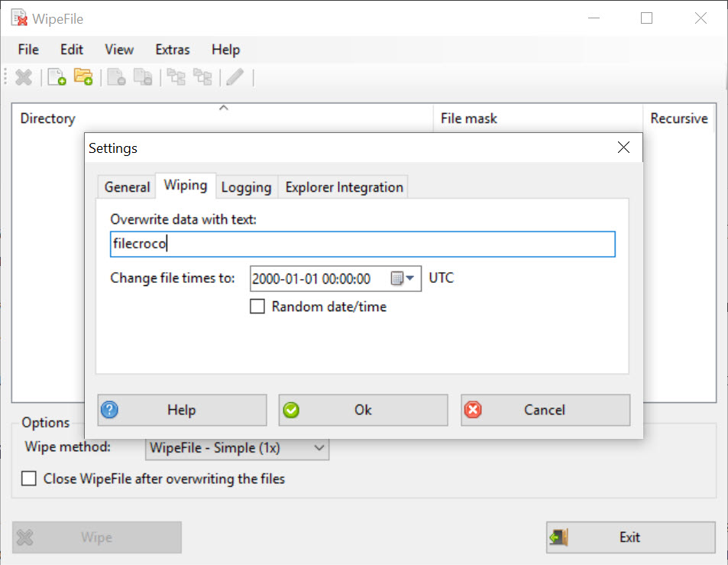Open the View menu
This screenshot has width=728, height=565.
[x=119, y=50]
